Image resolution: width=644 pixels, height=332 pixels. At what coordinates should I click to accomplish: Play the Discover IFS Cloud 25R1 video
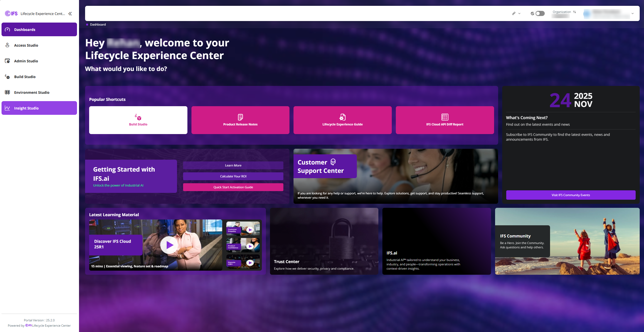pos(169,245)
